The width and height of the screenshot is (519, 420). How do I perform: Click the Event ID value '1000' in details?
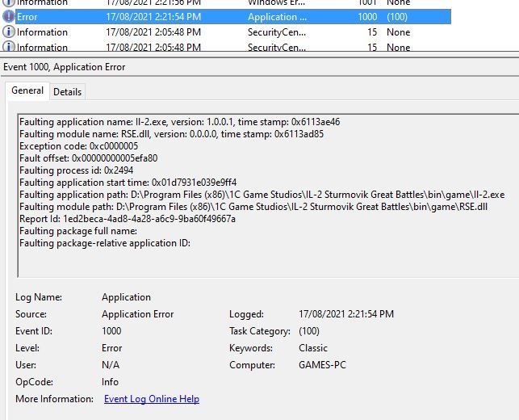pyautogui.click(x=111, y=331)
